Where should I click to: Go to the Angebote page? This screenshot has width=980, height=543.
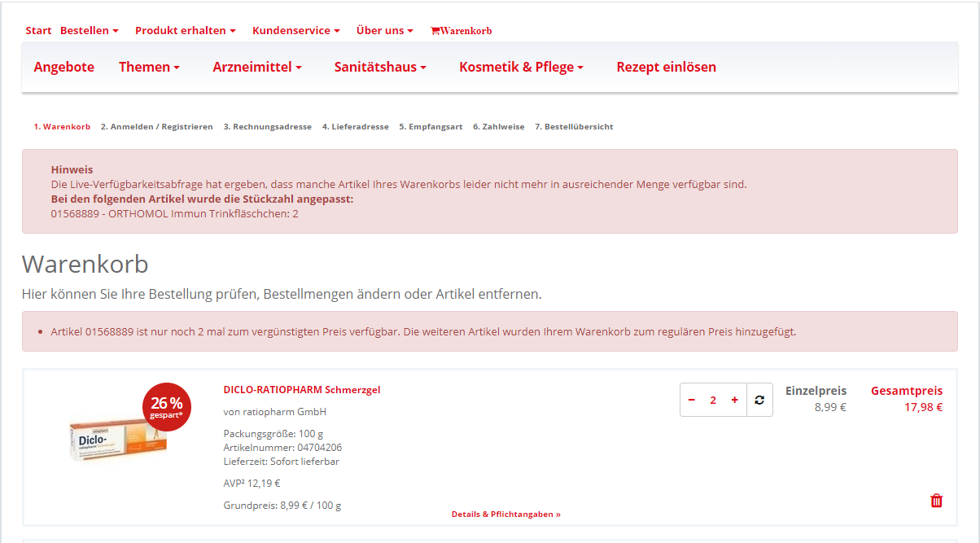[x=64, y=68]
